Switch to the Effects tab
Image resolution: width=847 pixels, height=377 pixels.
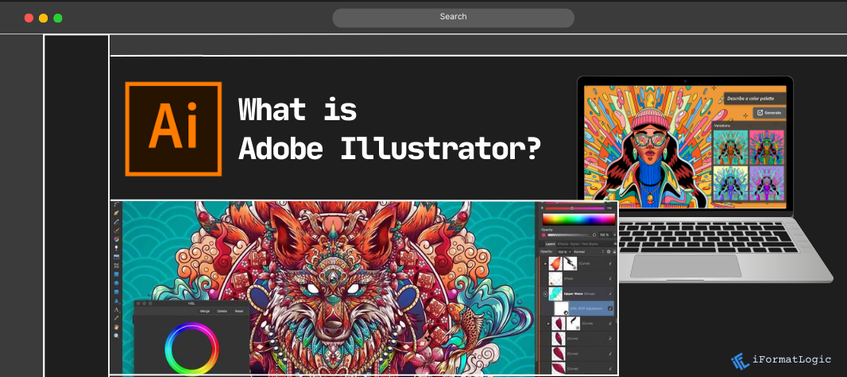click(563, 244)
